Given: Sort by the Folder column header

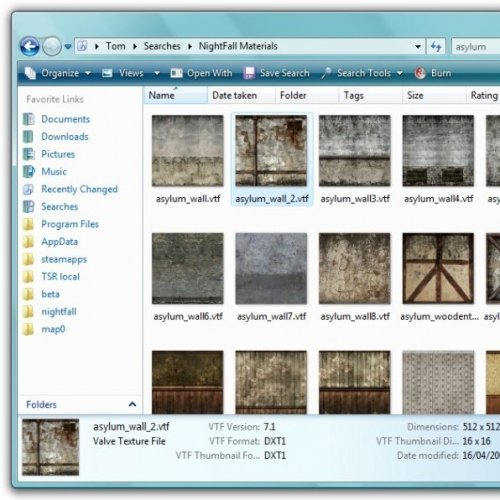Looking at the screenshot, I should (307, 95).
